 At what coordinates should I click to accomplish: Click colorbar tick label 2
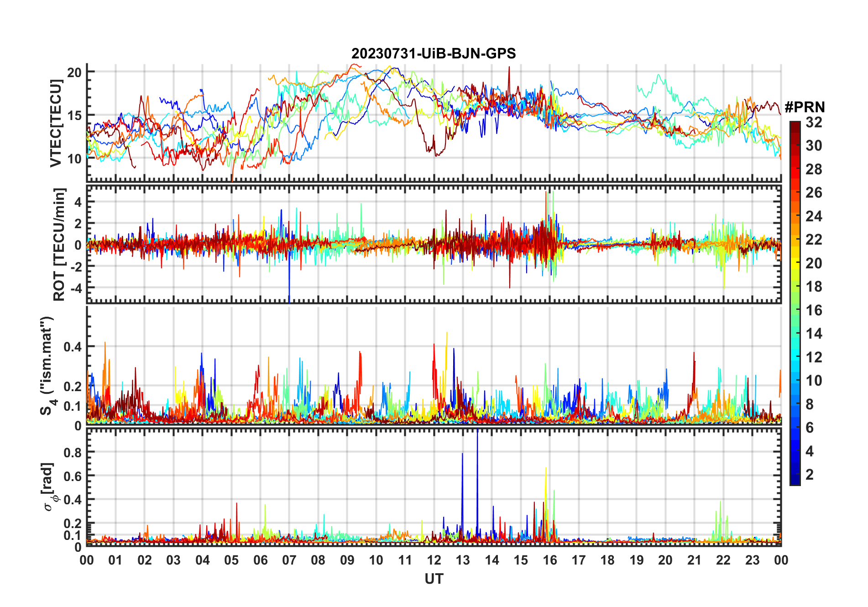point(810,475)
